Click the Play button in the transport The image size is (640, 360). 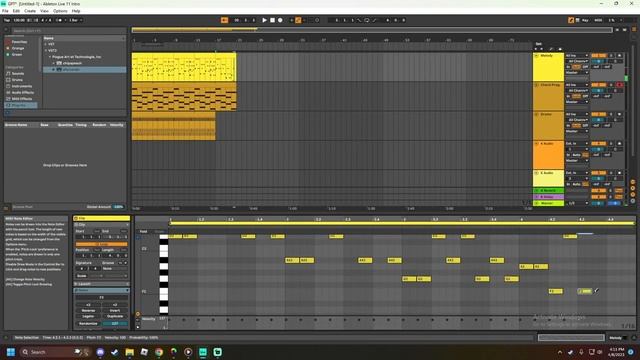coord(264,20)
